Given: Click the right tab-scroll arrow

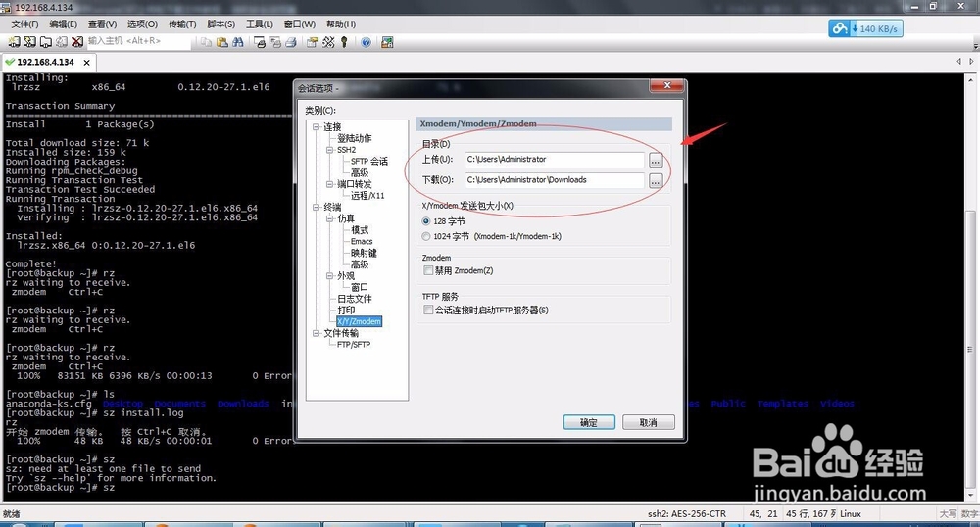Looking at the screenshot, I should (971, 61).
